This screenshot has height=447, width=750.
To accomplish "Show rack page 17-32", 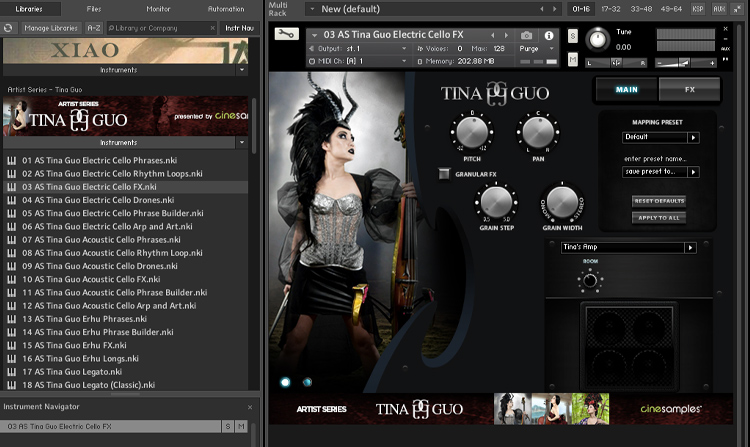I will pyautogui.click(x=611, y=9).
